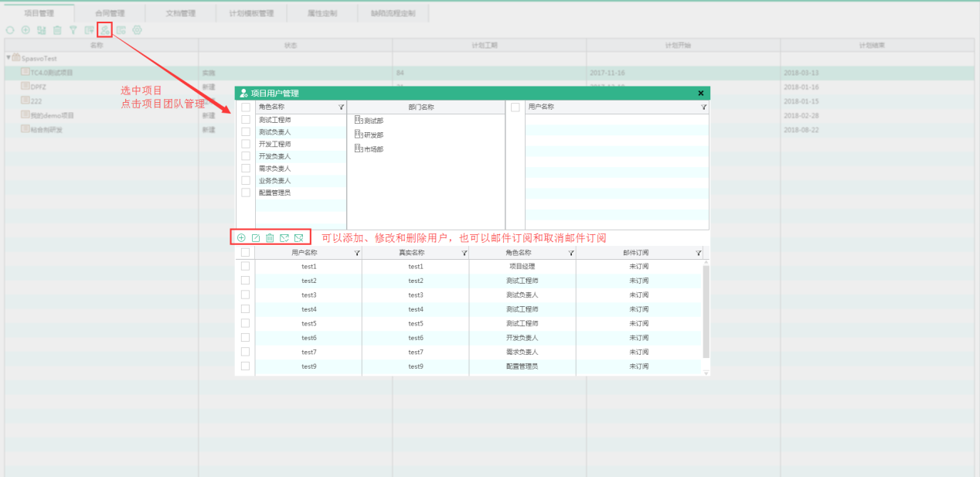
Task: Switch to the 合同管理 tab
Action: click(109, 13)
